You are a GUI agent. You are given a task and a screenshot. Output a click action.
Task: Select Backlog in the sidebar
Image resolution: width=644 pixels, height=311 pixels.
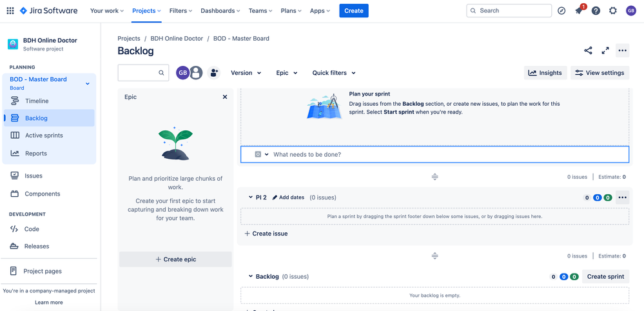(49, 118)
